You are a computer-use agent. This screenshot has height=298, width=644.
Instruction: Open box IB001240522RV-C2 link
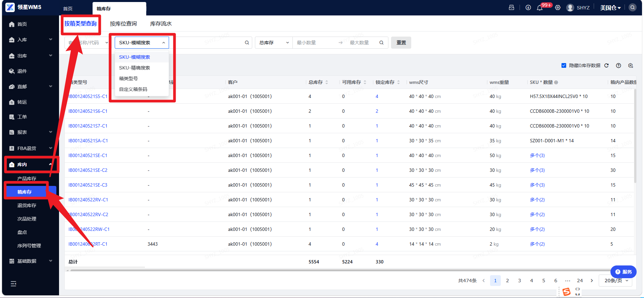point(88,214)
